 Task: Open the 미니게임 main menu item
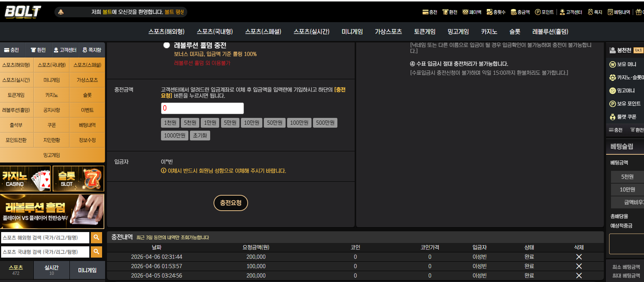click(x=352, y=32)
